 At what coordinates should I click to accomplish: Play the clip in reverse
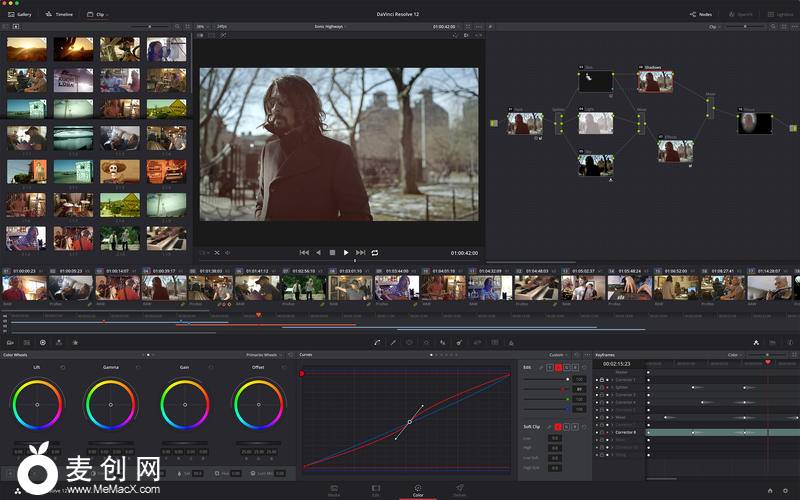318,252
